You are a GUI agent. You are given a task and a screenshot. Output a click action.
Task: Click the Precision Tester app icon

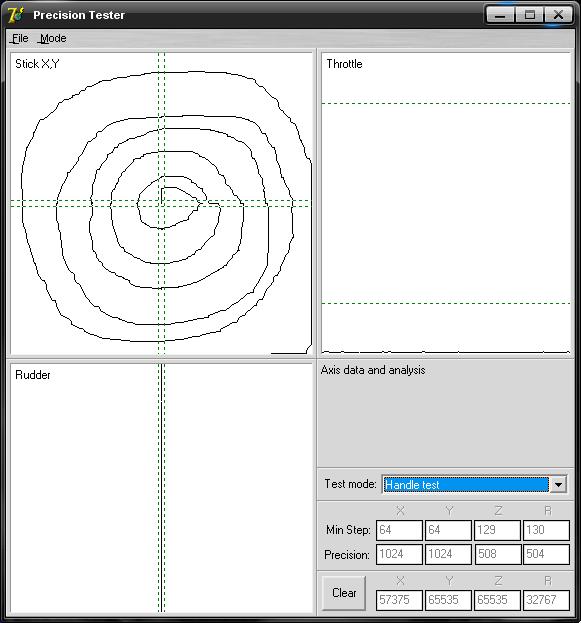coord(16,15)
